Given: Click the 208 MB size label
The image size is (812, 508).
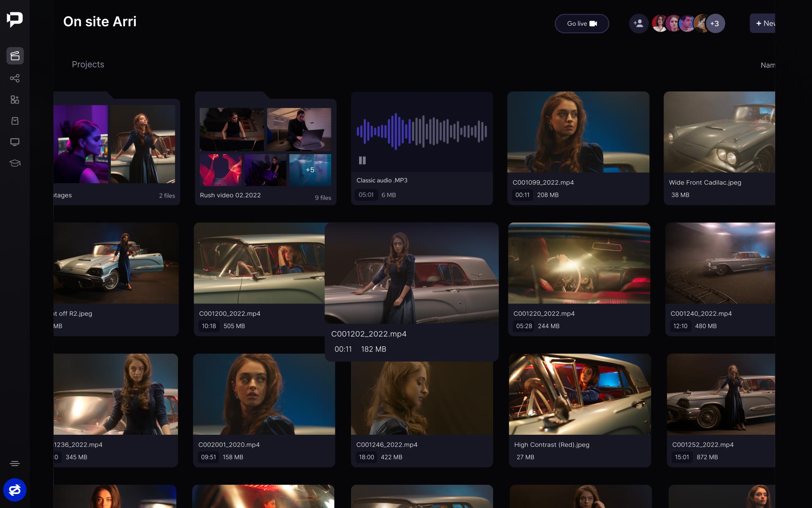Looking at the screenshot, I should point(548,195).
